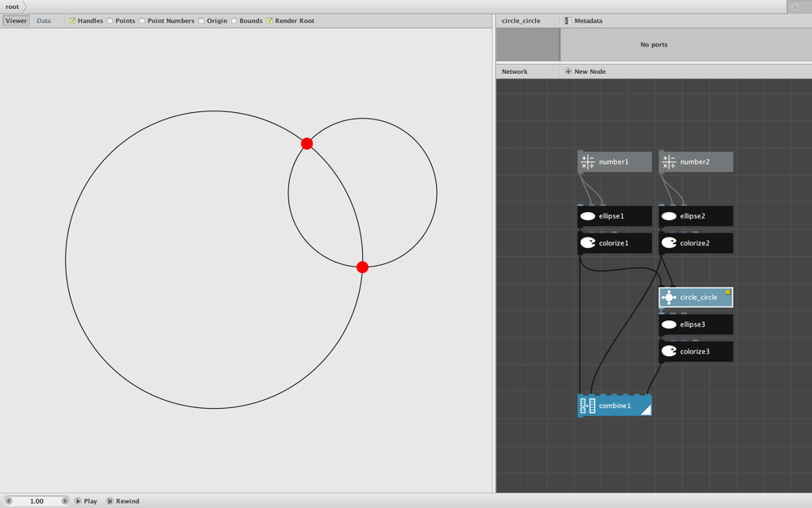Viewport: 812px width, 508px height.
Task: Select the colorize3 node label
Action: pos(695,351)
